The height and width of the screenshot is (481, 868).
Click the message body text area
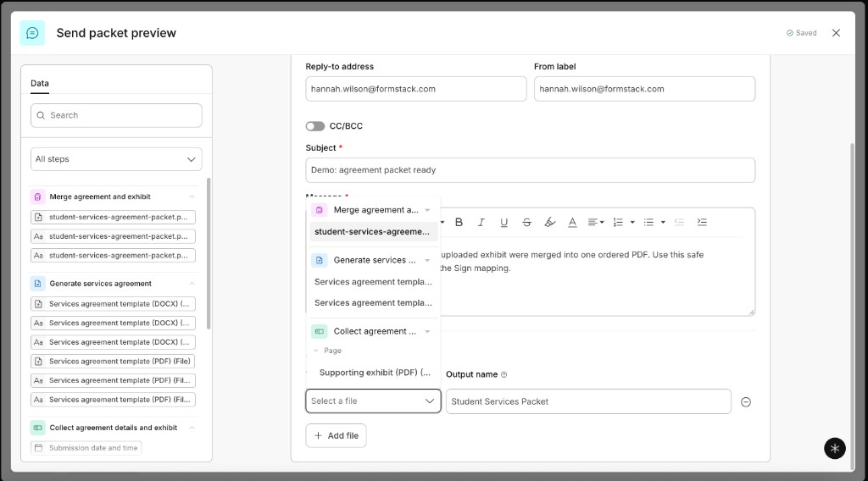tap(597, 276)
